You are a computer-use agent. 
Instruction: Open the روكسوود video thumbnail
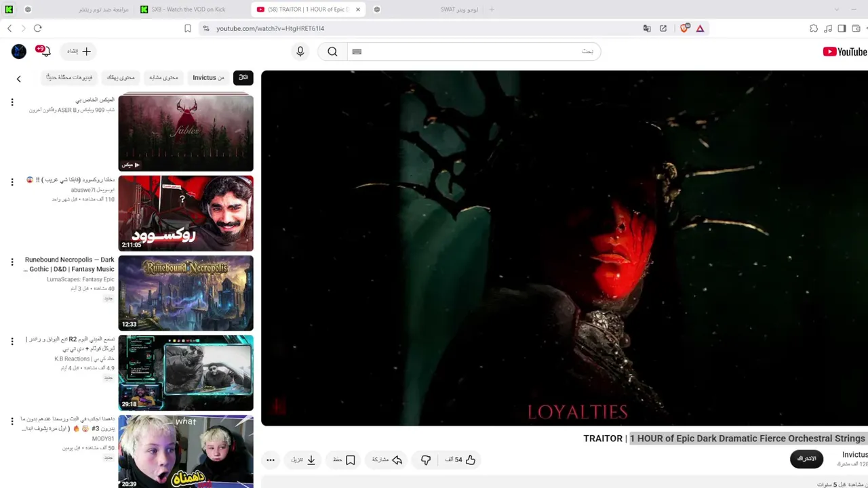[186, 213]
